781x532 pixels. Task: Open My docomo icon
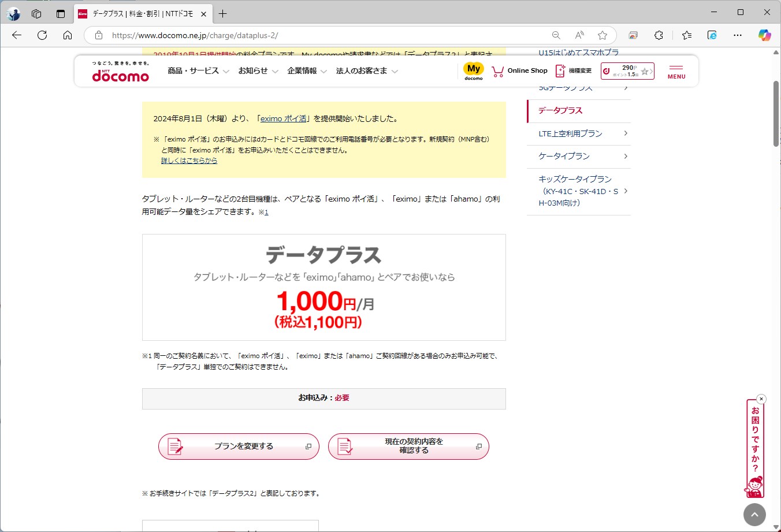(x=474, y=71)
